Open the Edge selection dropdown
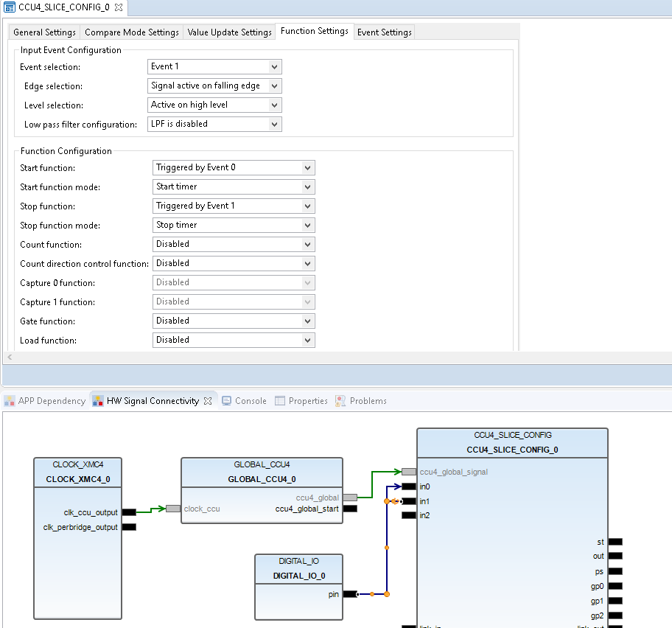 click(276, 86)
